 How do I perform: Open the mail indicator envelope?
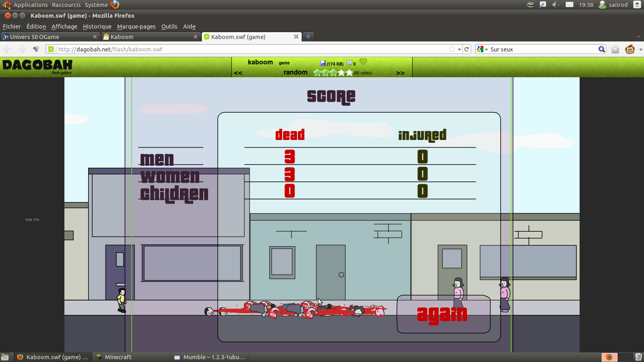tap(569, 5)
